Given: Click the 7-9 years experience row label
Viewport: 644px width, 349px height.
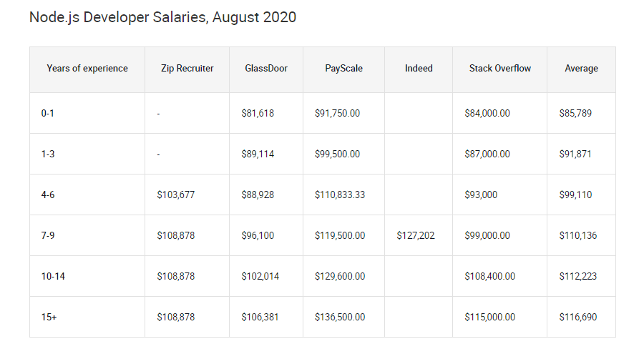Looking at the screenshot, I should point(48,235).
